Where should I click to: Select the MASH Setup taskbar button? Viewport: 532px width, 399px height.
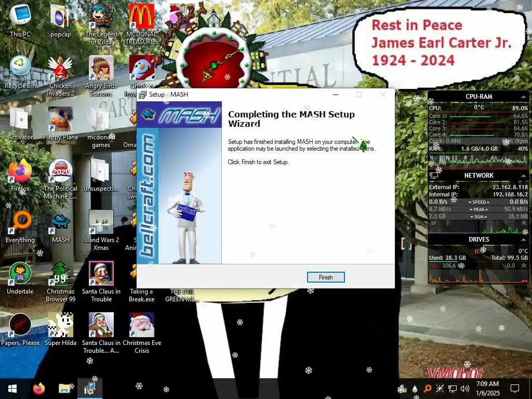(x=90, y=389)
